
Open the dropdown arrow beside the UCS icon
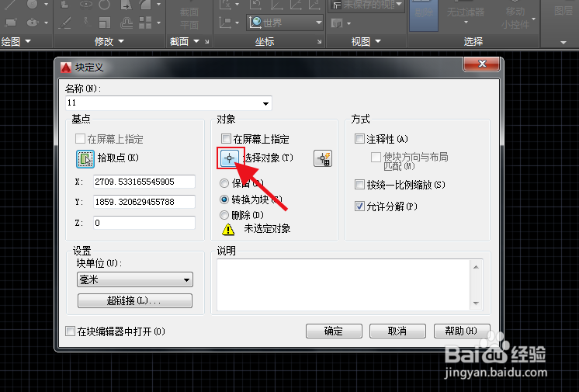click(x=237, y=23)
